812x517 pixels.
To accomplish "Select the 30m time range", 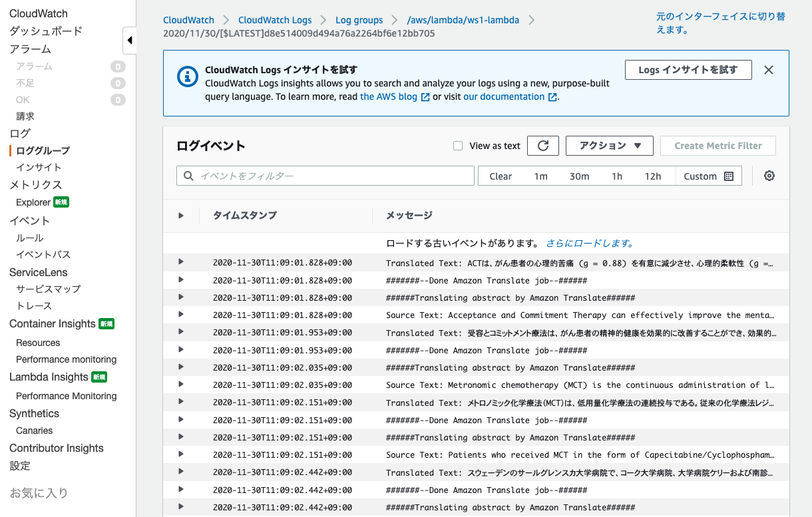I will [x=579, y=176].
